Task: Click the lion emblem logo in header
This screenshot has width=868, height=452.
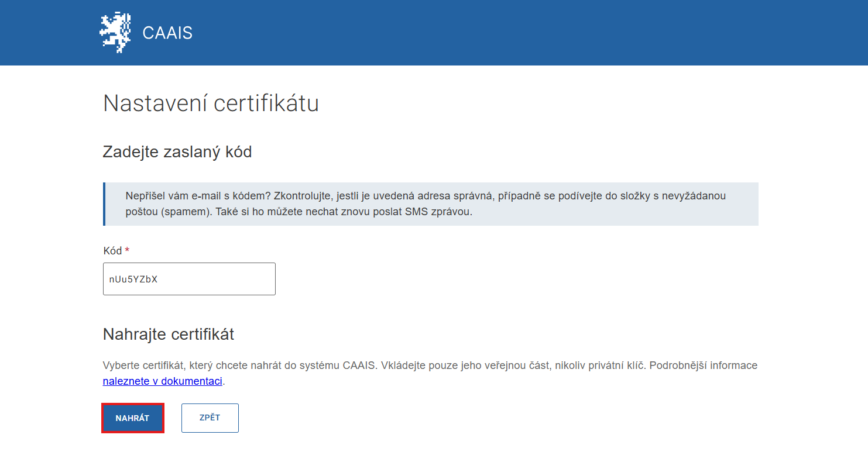Action: pyautogui.click(x=115, y=33)
